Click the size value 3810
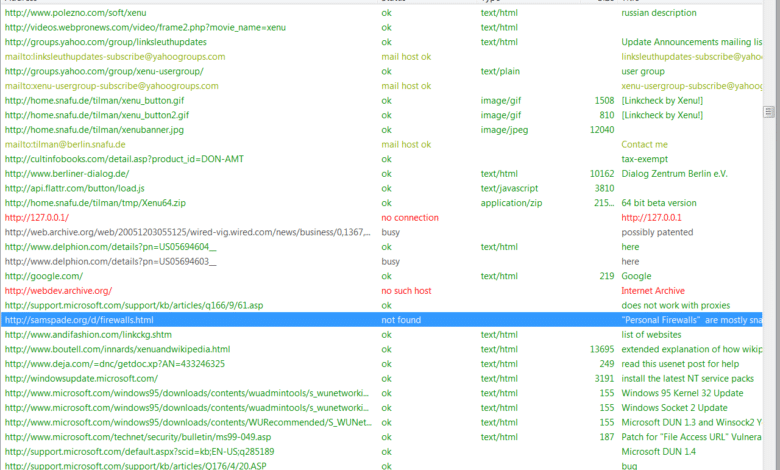The image size is (780, 470). coord(604,188)
